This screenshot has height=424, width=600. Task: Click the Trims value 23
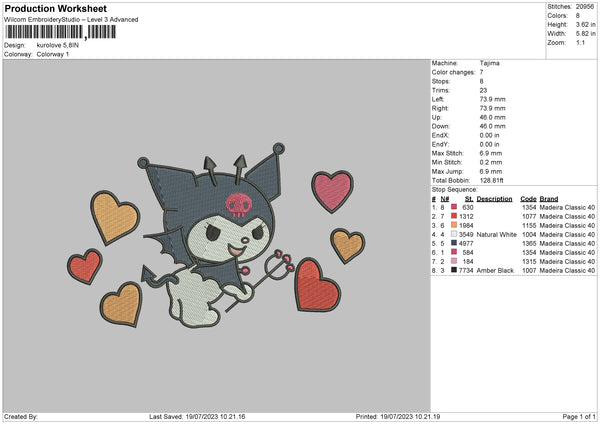(x=483, y=90)
